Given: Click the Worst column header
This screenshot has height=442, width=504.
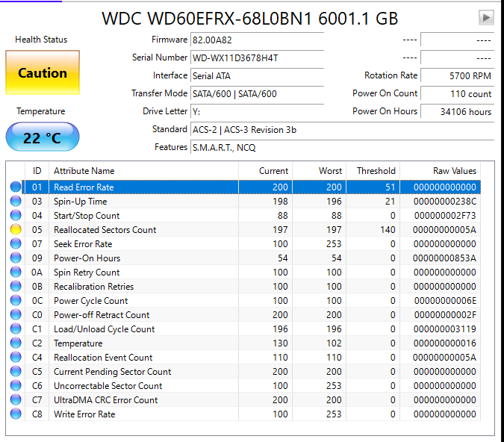Looking at the screenshot, I should [x=330, y=171].
